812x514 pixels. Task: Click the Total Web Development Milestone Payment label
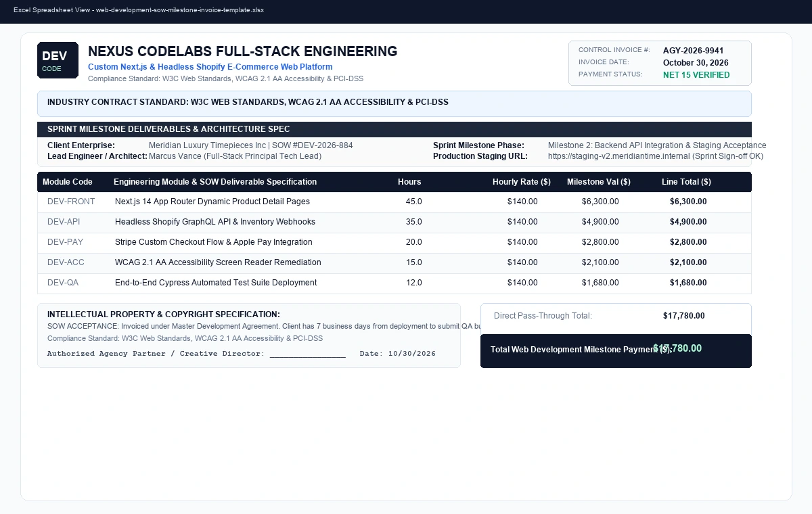[x=581, y=350]
